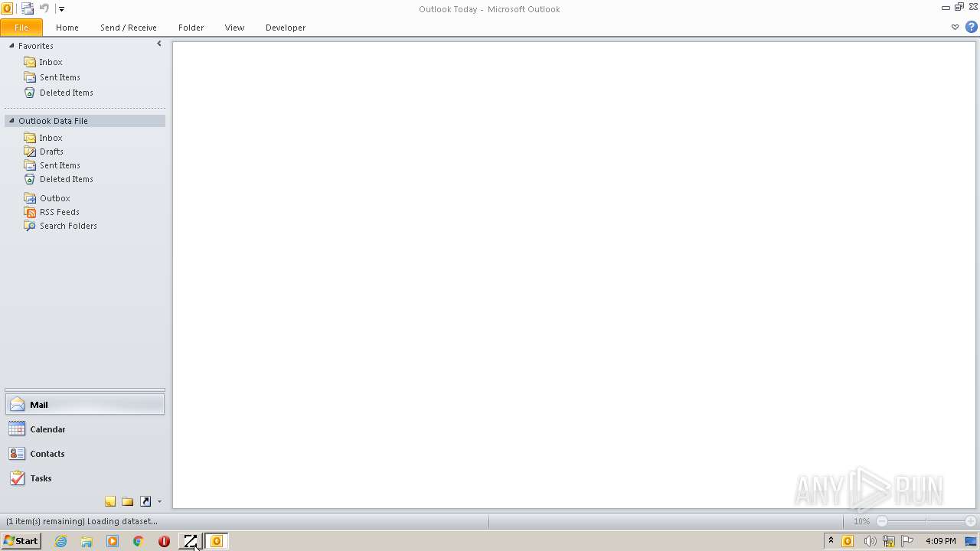Click the Outlook tray notification icon
This screenshot has width=980, height=551.
coord(848,541)
